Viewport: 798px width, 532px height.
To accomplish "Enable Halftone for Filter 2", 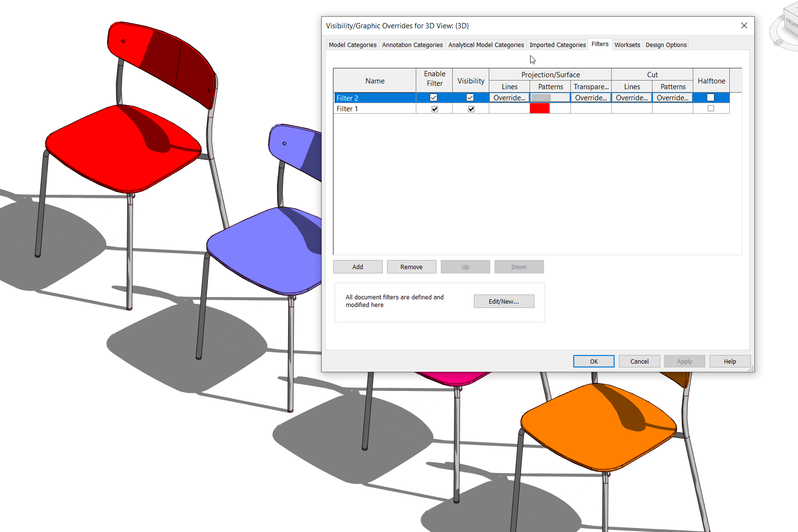I will 711,97.
